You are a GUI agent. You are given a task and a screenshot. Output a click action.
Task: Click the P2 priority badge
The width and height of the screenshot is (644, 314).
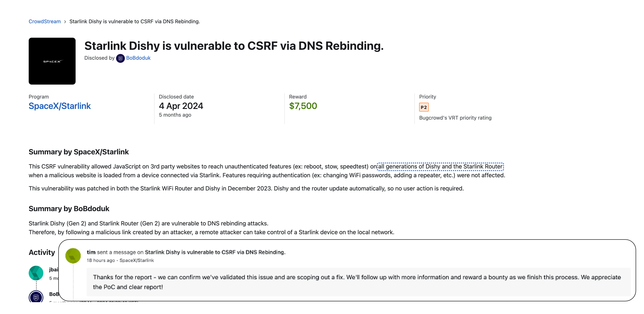(423, 107)
